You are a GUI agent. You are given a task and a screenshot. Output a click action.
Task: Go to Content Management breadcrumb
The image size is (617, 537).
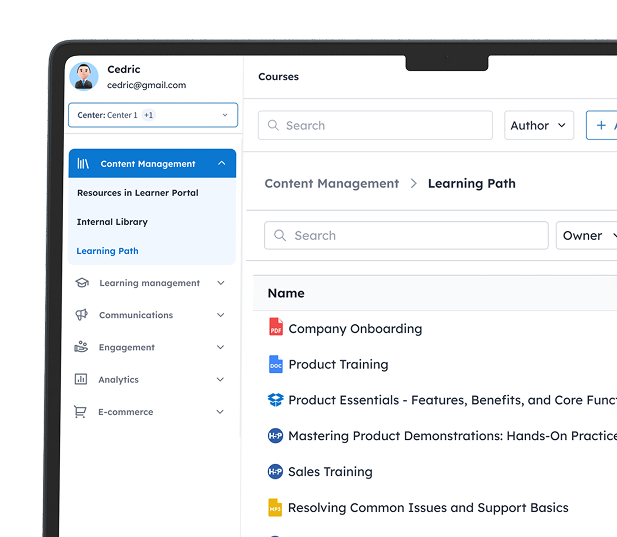(x=331, y=183)
